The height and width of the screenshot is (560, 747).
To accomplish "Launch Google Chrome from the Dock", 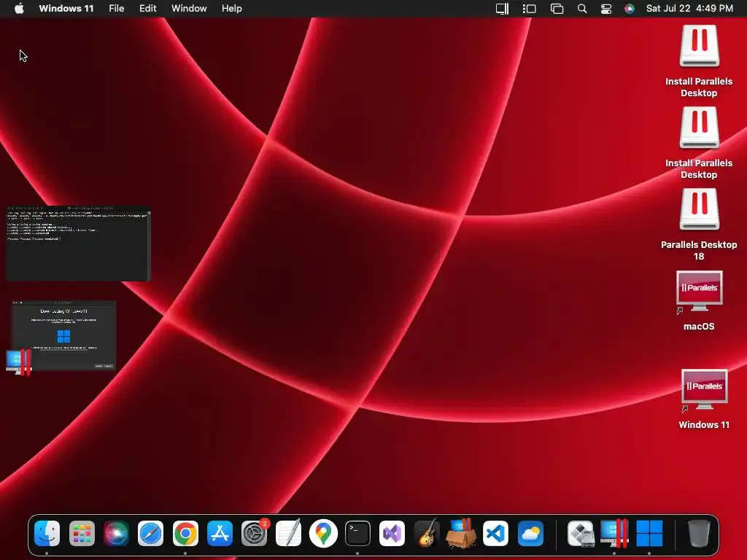I will 185,533.
